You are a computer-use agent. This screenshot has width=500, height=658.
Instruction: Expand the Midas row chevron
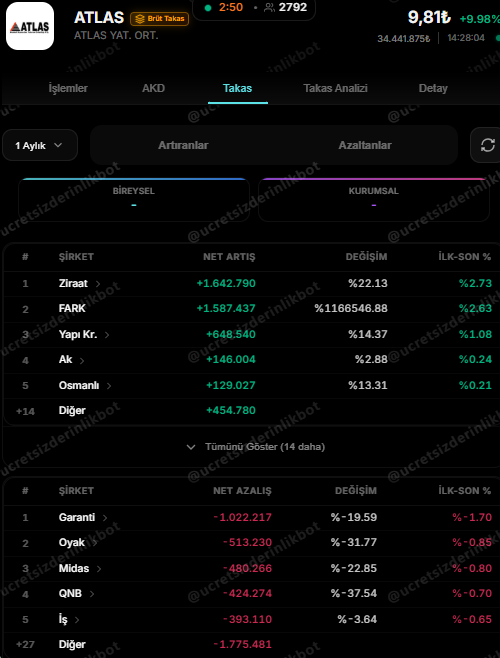click(99, 569)
